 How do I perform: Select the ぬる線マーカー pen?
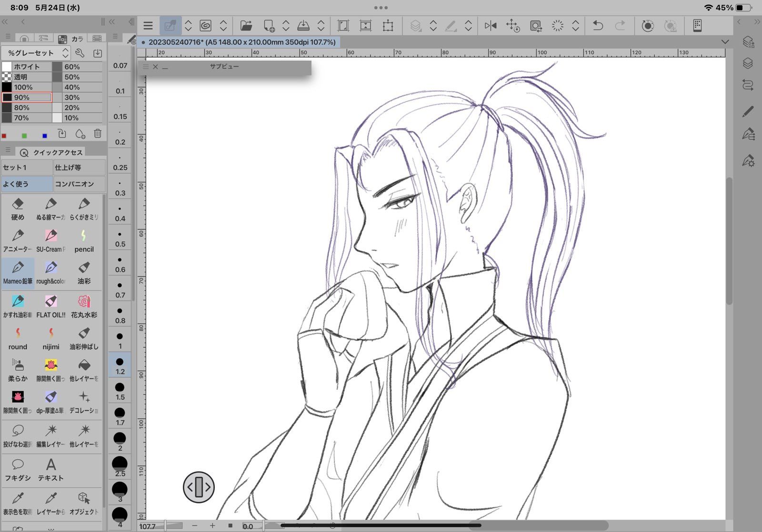click(51, 209)
